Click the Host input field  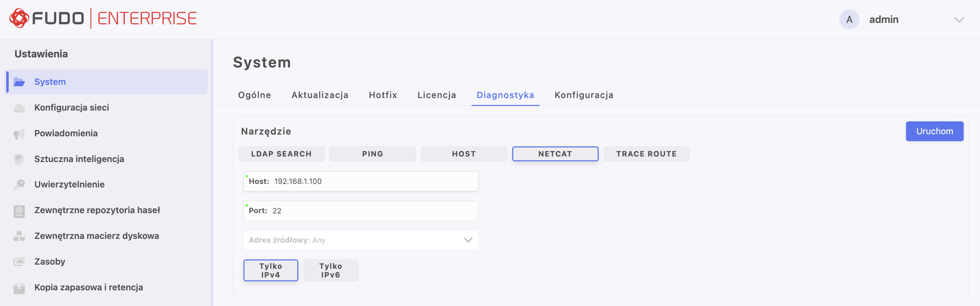pos(361,182)
